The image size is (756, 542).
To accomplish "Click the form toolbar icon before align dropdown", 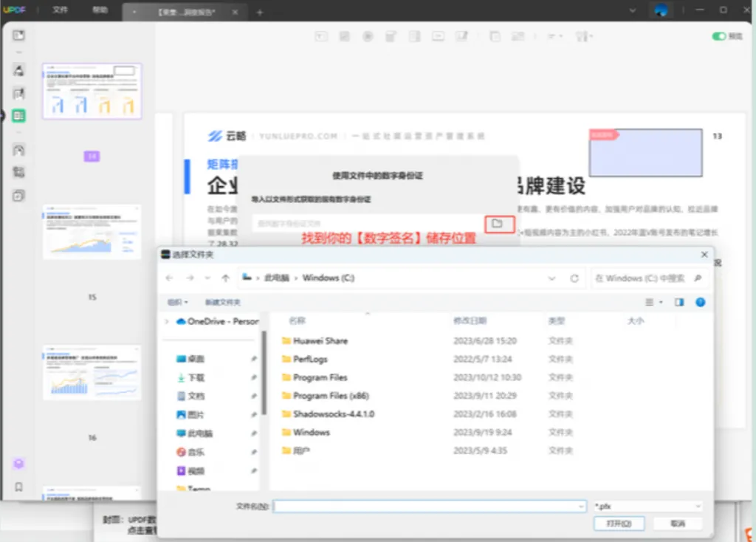I will point(518,36).
